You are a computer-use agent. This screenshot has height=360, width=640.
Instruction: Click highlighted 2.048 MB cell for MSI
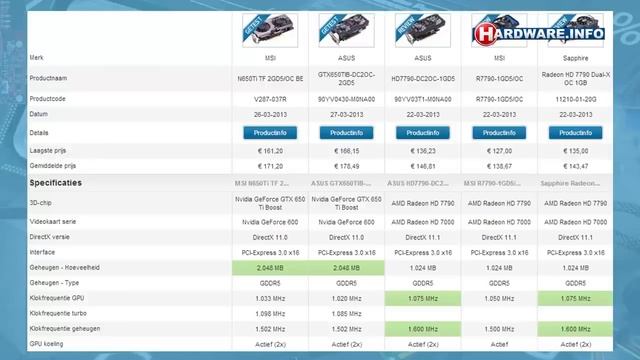click(x=270, y=268)
